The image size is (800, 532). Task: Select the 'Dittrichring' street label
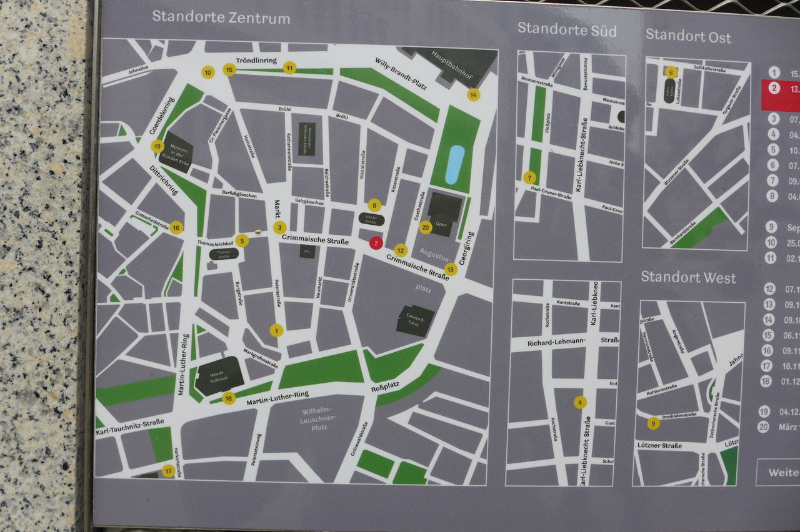point(164,180)
